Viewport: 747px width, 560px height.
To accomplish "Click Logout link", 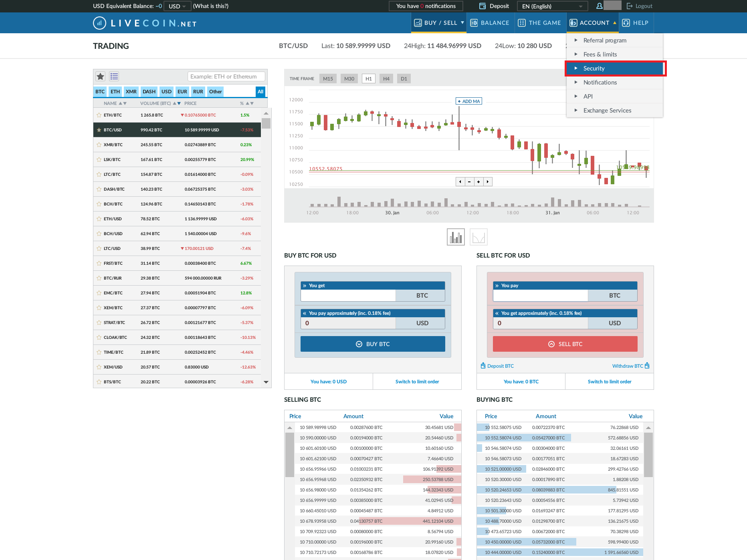I will pyautogui.click(x=640, y=6).
